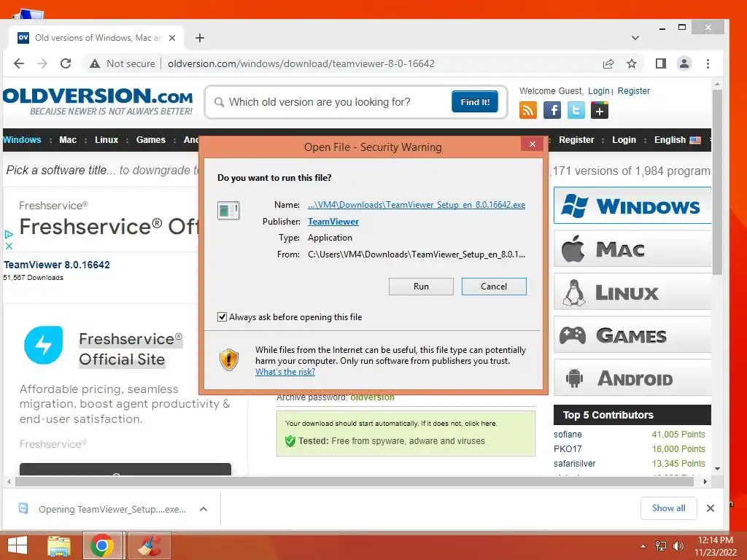Select the Mac platform banner

coord(632,249)
